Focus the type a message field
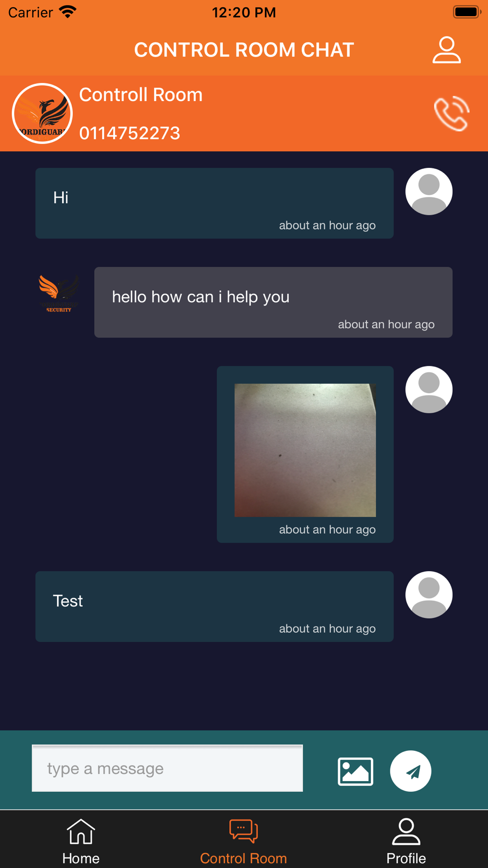Image resolution: width=488 pixels, height=868 pixels. pyautogui.click(x=167, y=768)
